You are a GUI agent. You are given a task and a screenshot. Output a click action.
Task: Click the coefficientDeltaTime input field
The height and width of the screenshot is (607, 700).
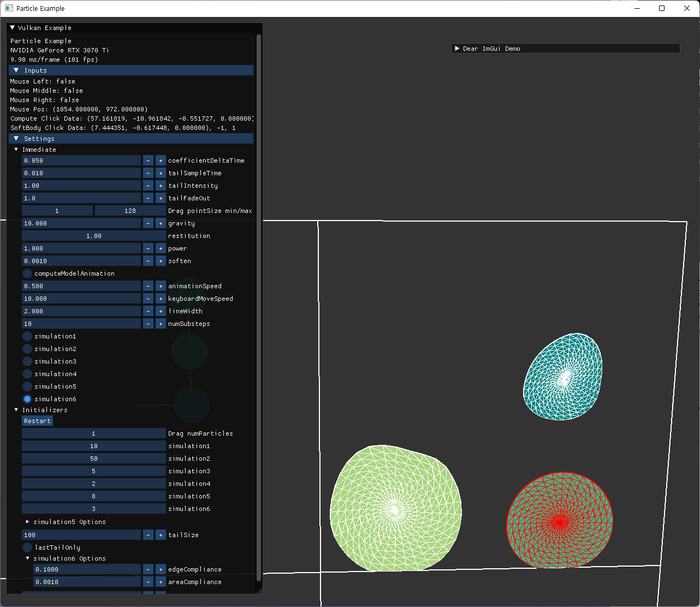[81, 160]
